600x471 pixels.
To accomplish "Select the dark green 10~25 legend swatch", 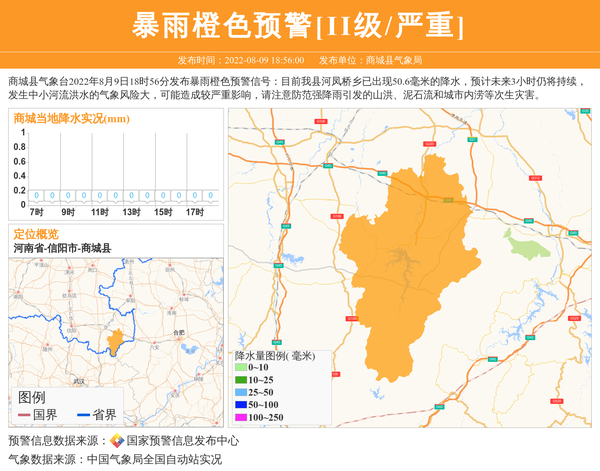I will (241, 380).
